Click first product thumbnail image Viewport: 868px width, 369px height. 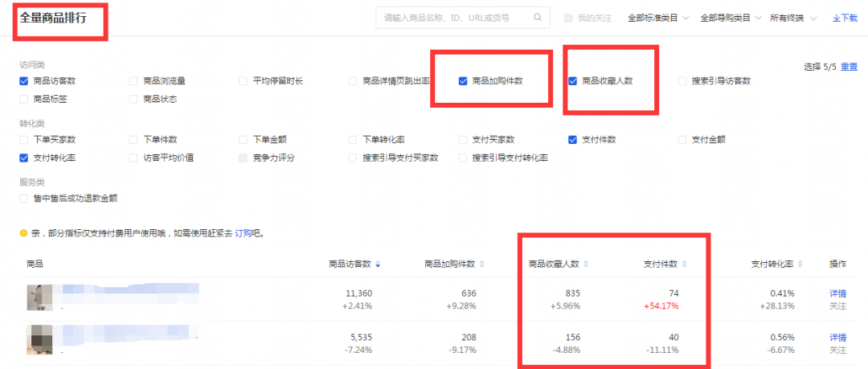[39, 297]
